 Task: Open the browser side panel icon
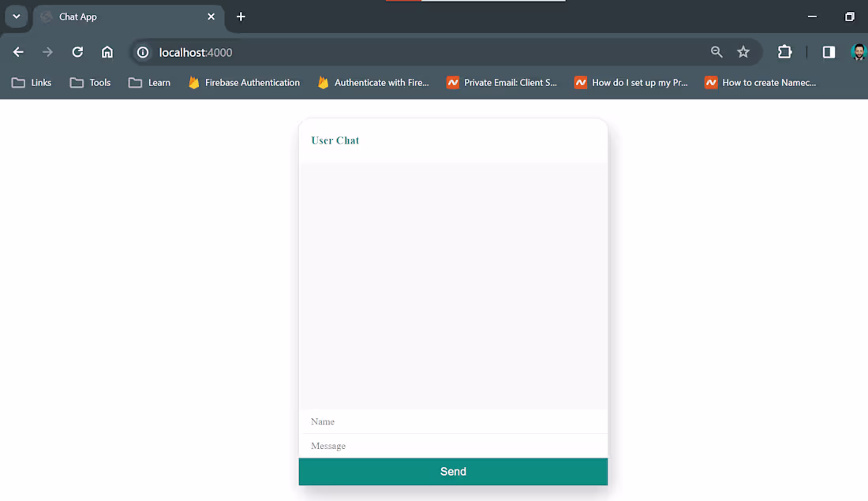[828, 52]
